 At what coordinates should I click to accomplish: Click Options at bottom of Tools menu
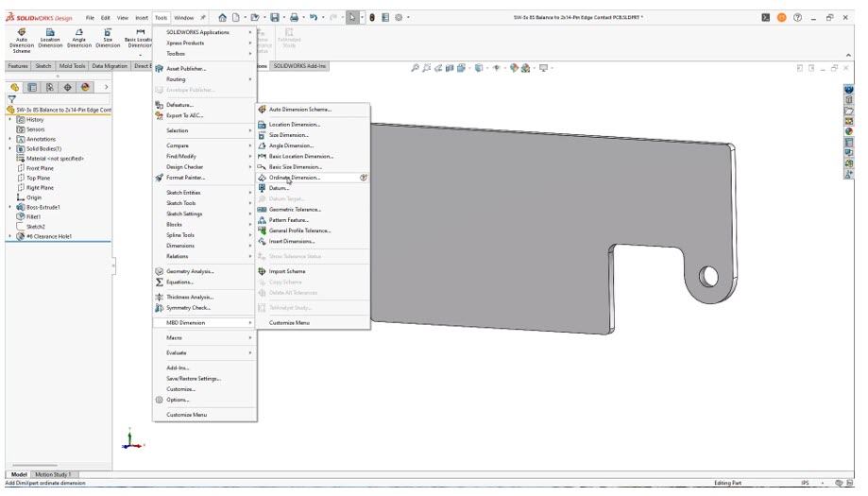click(x=178, y=400)
